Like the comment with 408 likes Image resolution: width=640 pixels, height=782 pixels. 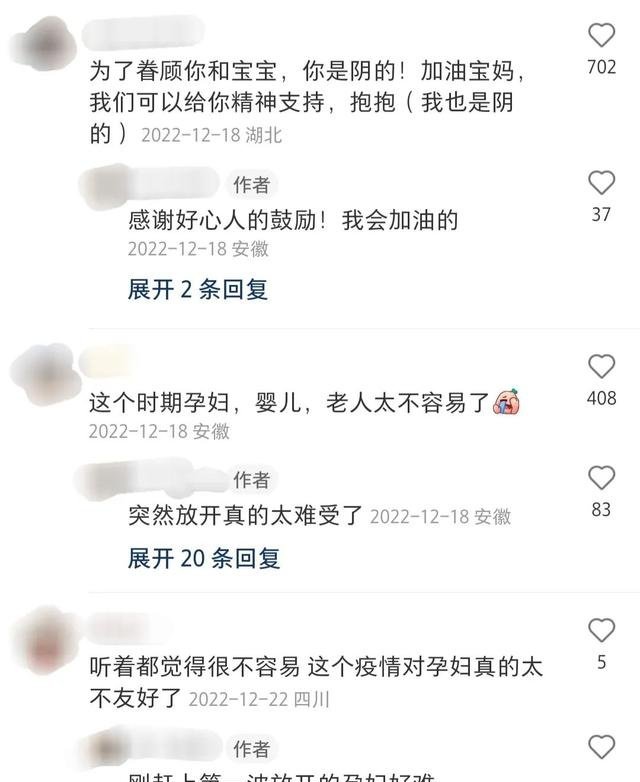tap(601, 367)
